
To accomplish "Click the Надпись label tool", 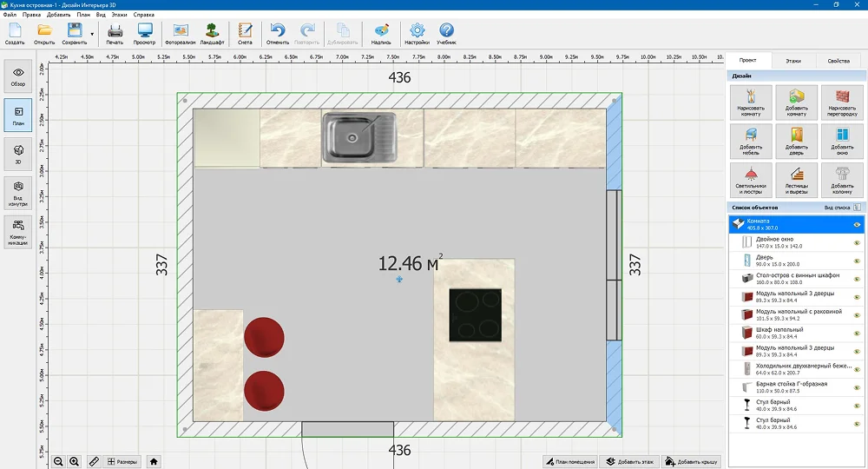I will coord(381,34).
